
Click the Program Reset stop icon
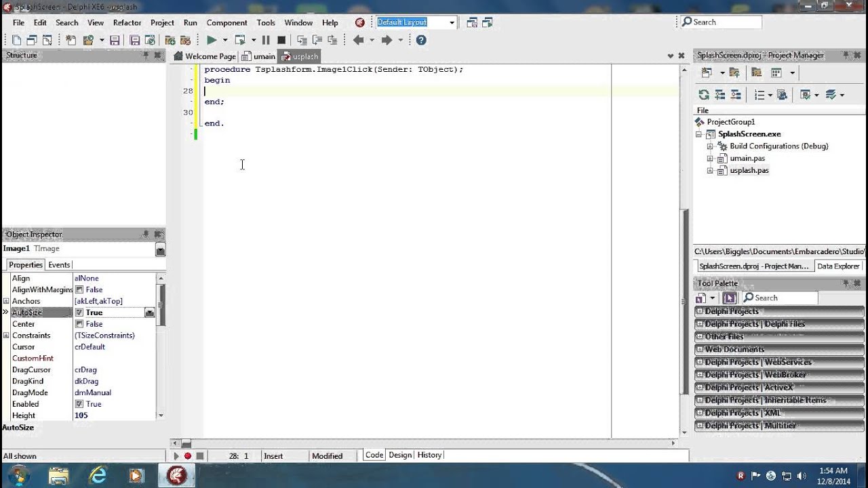(281, 40)
